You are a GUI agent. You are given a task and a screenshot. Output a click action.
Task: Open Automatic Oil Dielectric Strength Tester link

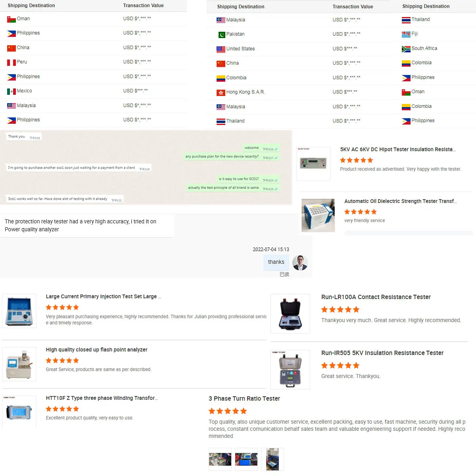(x=401, y=201)
